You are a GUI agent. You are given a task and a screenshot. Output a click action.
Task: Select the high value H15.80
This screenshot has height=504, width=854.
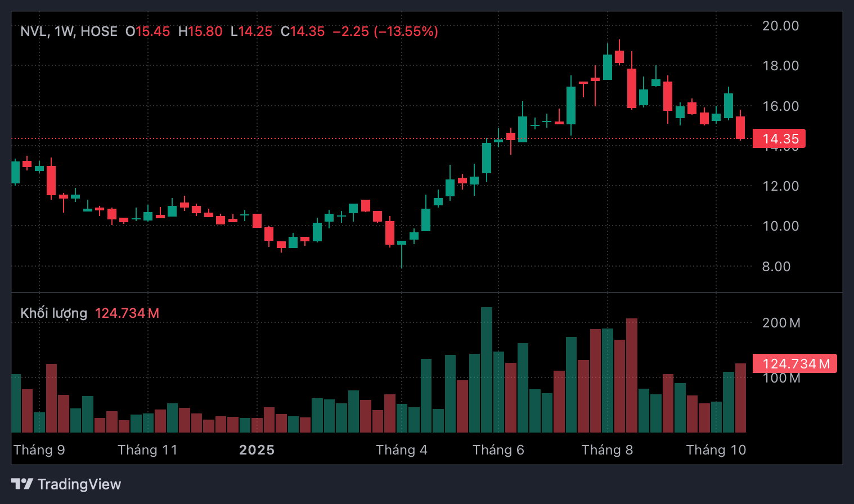[x=200, y=31]
